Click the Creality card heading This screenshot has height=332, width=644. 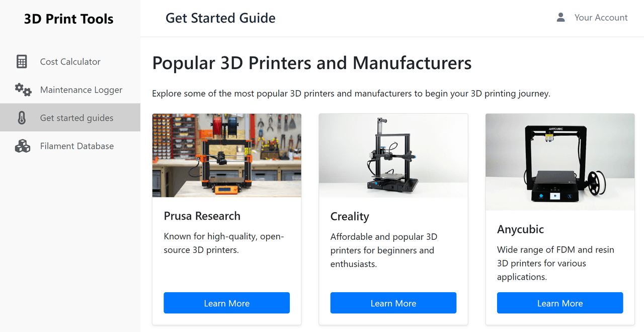click(x=350, y=216)
